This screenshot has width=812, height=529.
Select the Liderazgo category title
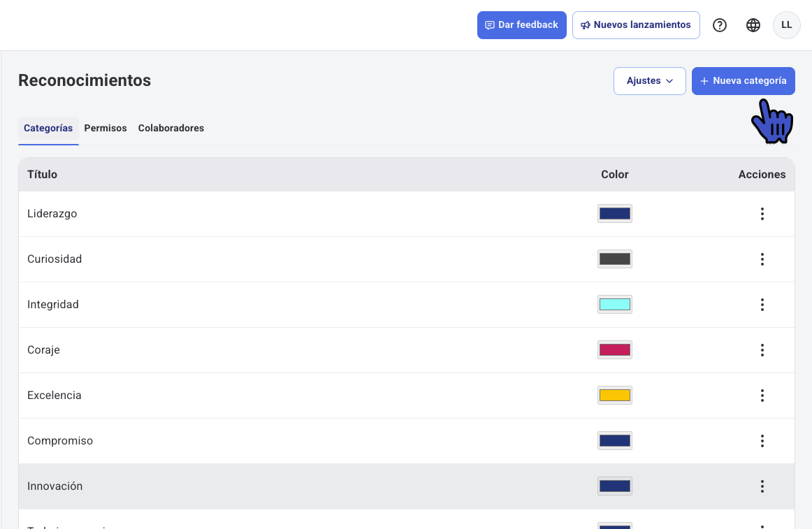coord(52,214)
